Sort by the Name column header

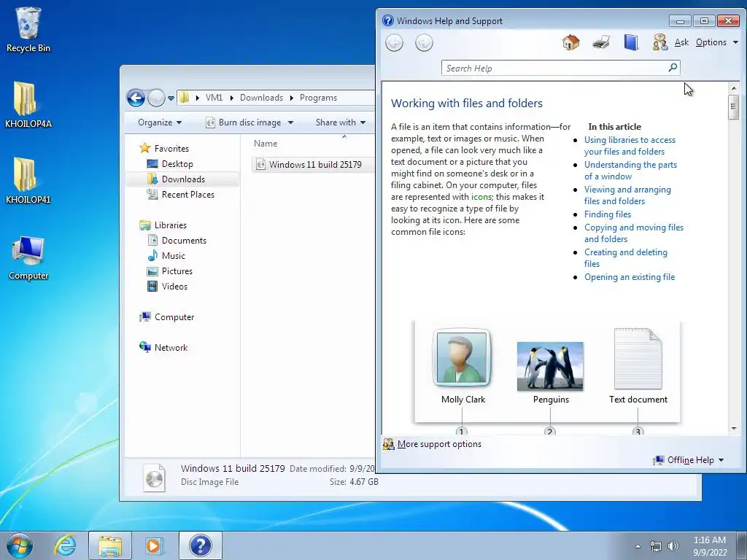[x=266, y=144]
